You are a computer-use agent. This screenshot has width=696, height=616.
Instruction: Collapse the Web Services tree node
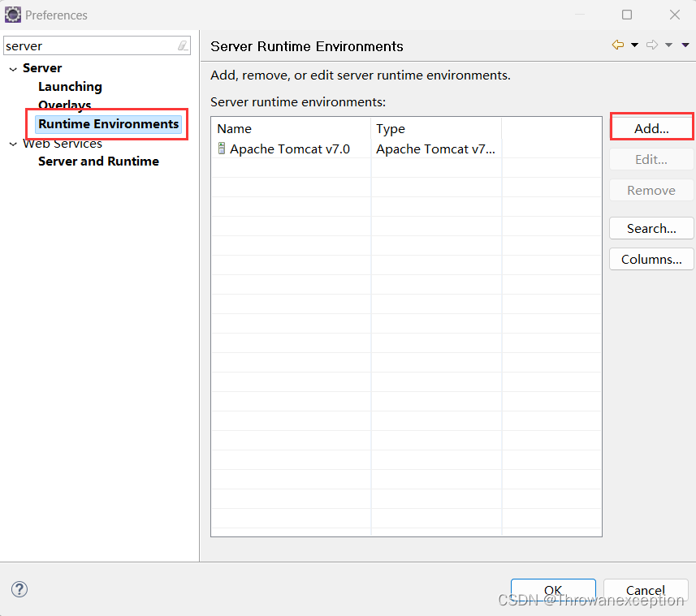pos(13,144)
